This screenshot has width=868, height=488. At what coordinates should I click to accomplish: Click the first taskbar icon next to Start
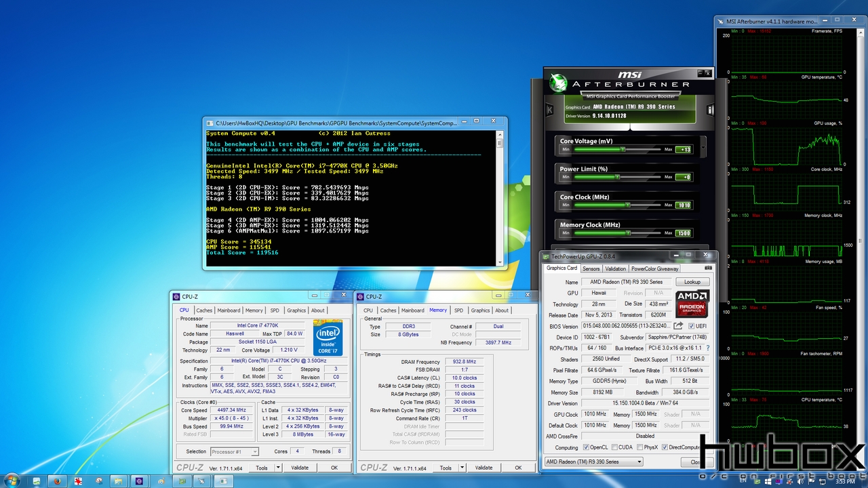(x=37, y=481)
